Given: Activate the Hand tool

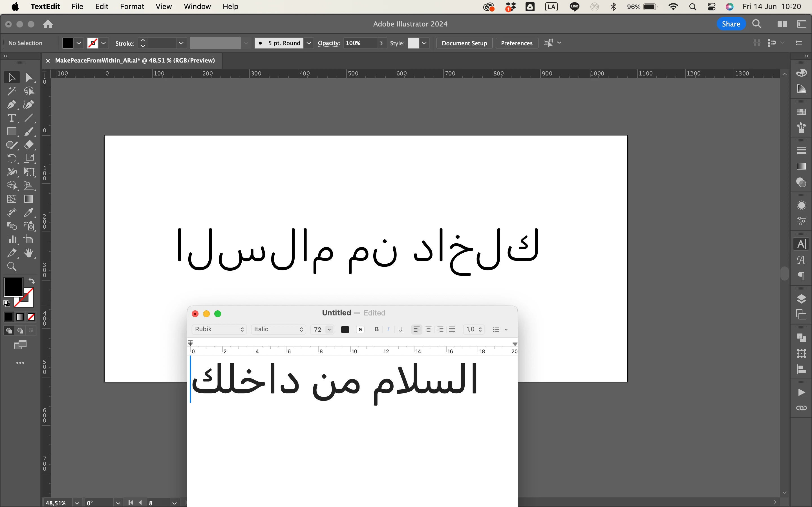Looking at the screenshot, I should pyautogui.click(x=29, y=253).
